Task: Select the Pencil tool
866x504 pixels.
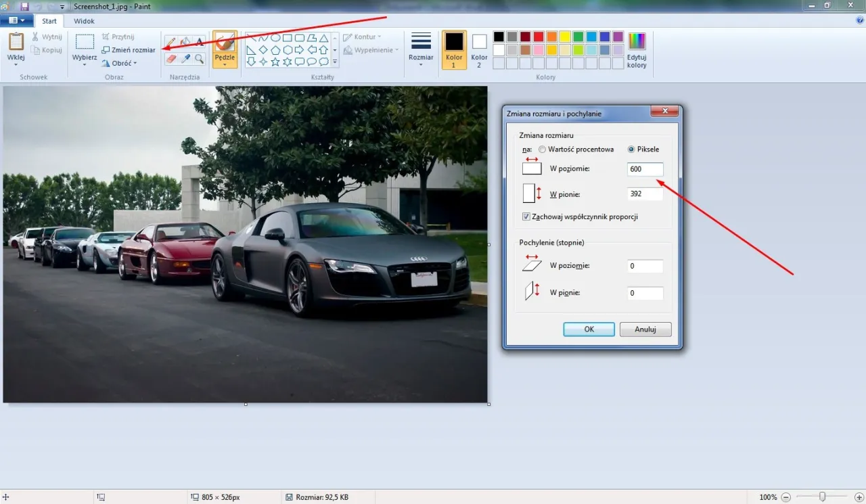Action: [x=171, y=42]
